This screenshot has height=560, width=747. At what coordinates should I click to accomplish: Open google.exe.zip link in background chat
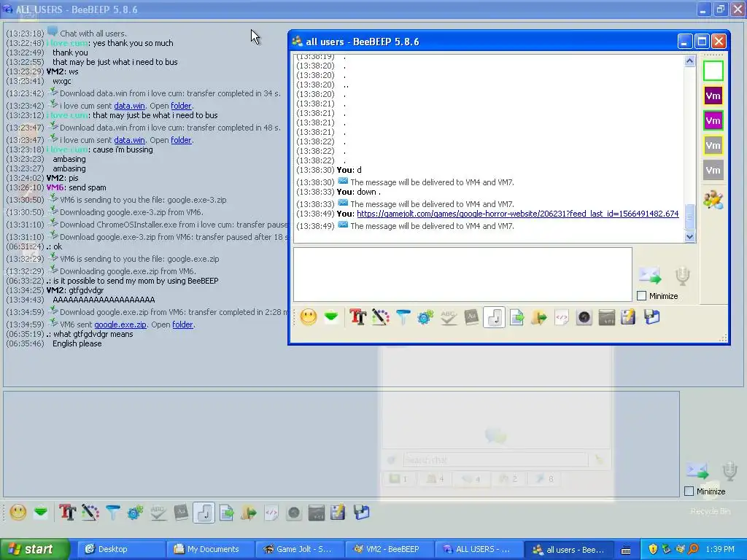click(120, 324)
